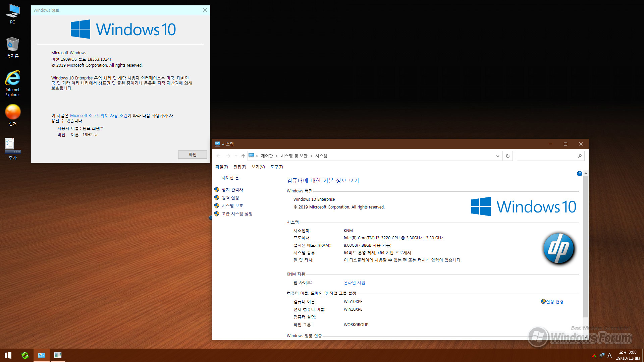The height and width of the screenshot is (362, 644).
Task: Click the computer icon in address bar
Action: (x=251, y=156)
